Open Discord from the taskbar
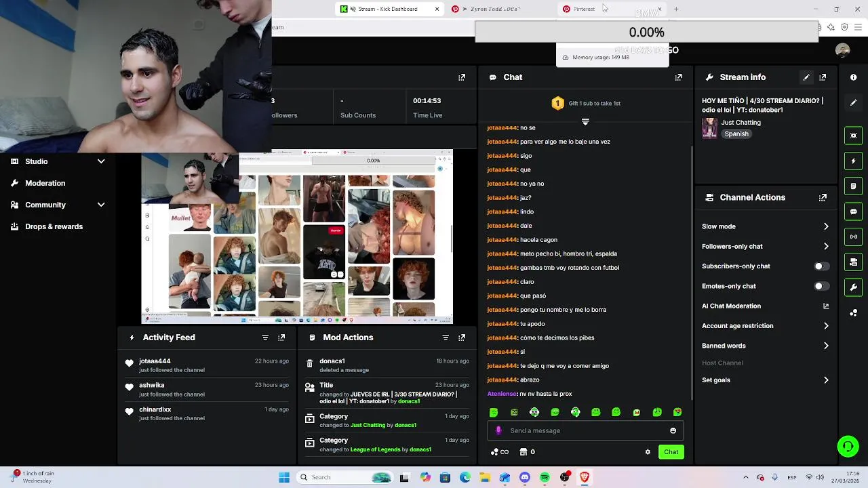 click(x=524, y=477)
